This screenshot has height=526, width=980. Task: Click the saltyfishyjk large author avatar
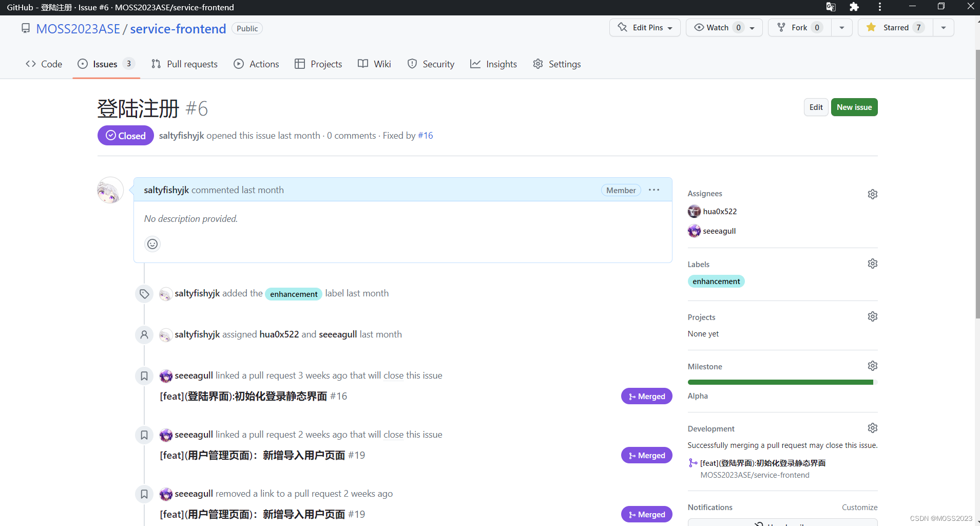110,190
